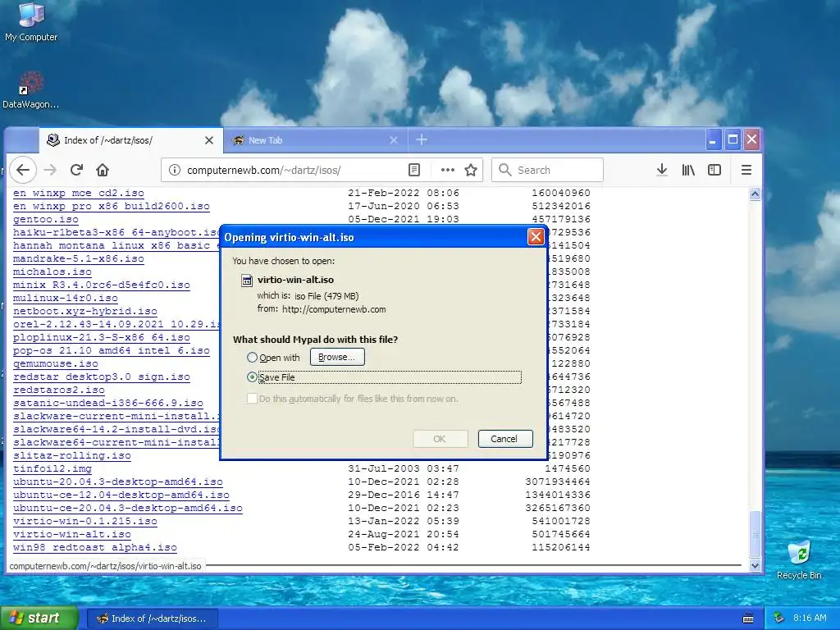Open the tinfoil2.img link
Screen dimensions: 840x630
(52, 468)
